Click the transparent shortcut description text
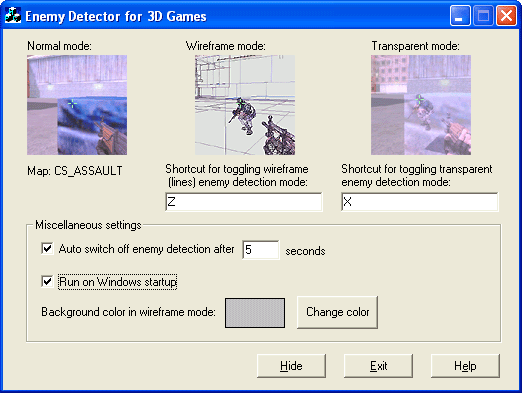522x393 pixels. 417,176
